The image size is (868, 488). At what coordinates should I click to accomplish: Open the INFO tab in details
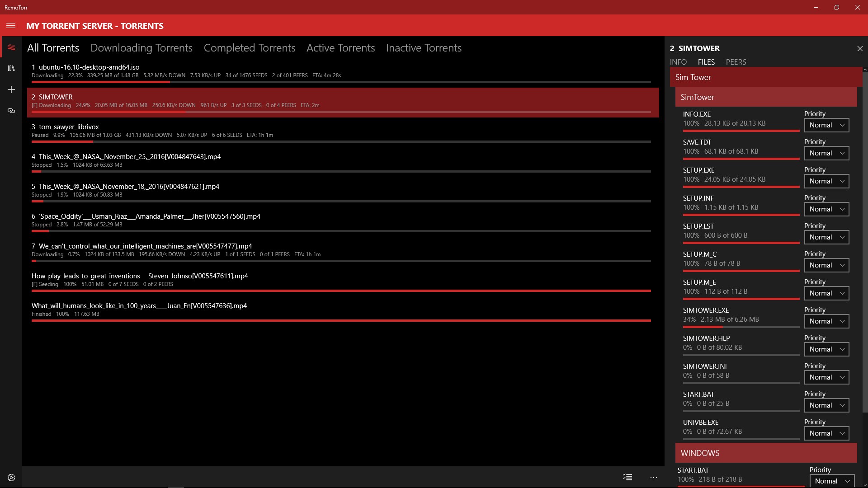[678, 62]
